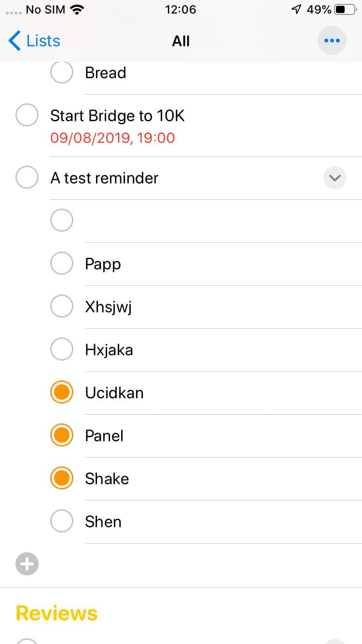Mark the Shen reminder as done
This screenshot has height=644, width=362.
(x=62, y=521)
